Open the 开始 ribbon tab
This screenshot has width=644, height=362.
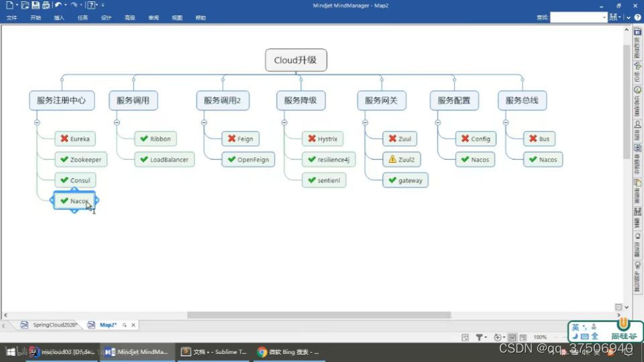(x=36, y=17)
